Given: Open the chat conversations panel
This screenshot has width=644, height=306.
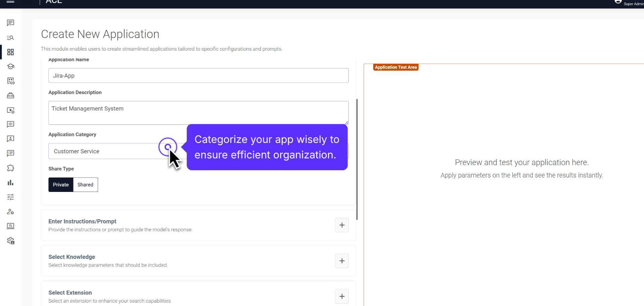Looking at the screenshot, I should pyautogui.click(x=10, y=23).
